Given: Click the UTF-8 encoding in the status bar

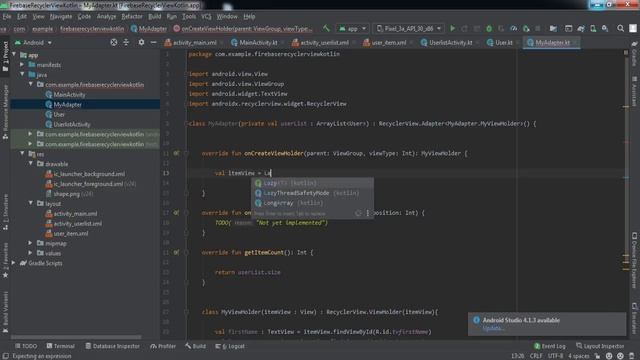Looking at the screenshot, I should point(555,356).
